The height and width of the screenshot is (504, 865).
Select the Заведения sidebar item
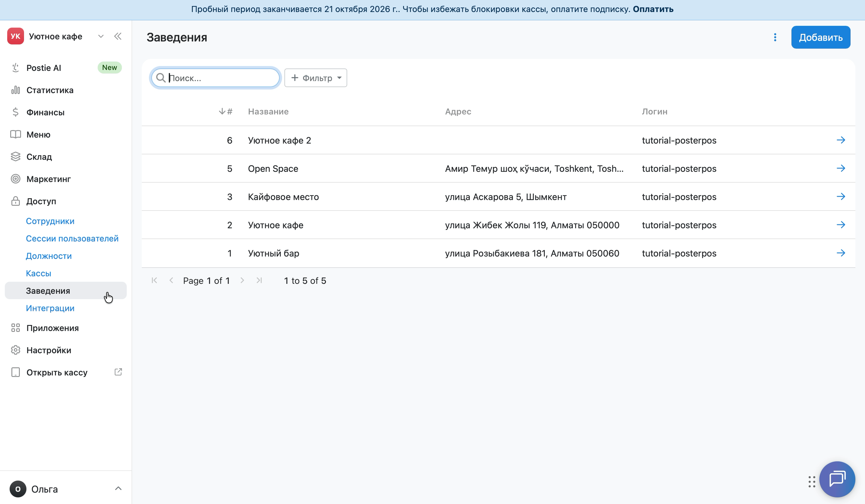click(x=65, y=291)
